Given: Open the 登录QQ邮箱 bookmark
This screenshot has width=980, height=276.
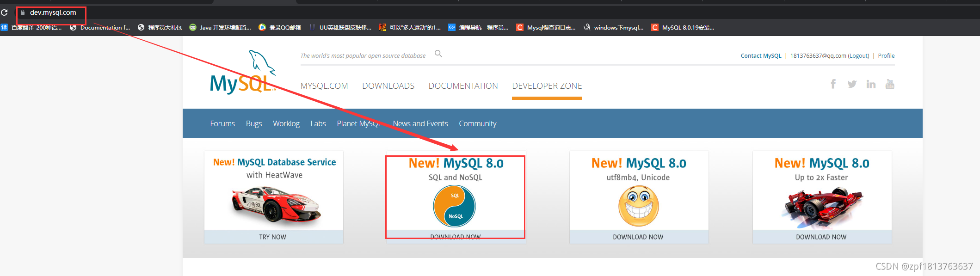Looking at the screenshot, I should (280, 28).
